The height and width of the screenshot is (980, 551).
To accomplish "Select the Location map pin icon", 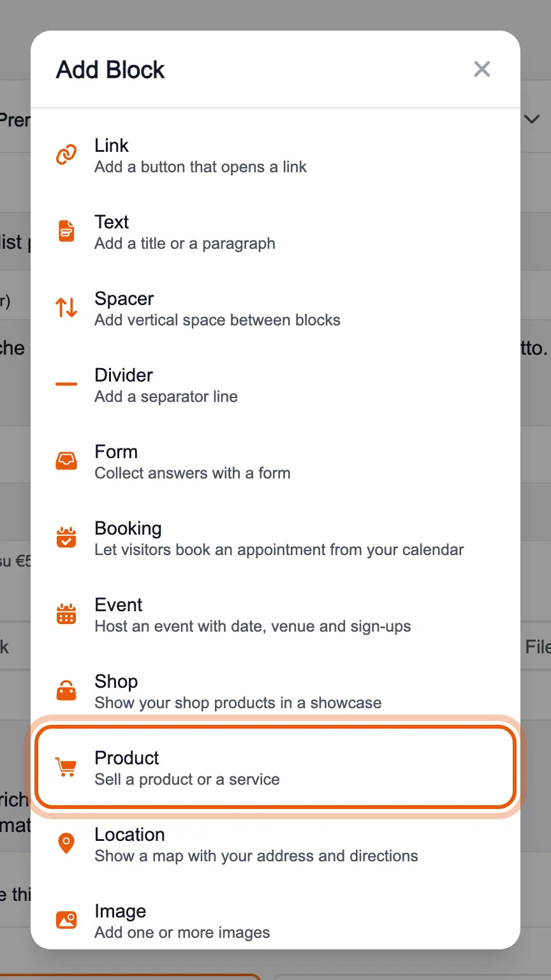I will click(x=66, y=843).
